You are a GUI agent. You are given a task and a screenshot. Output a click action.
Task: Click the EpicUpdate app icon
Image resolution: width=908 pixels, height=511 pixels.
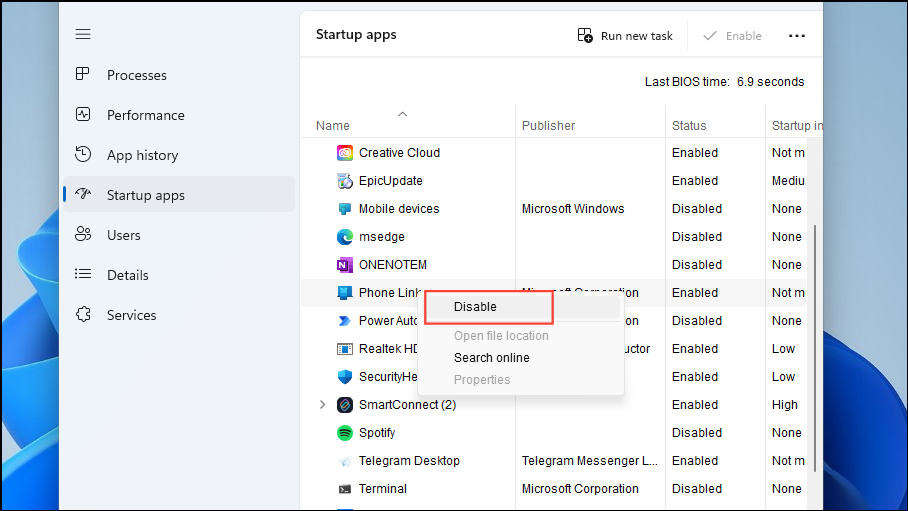coord(345,181)
